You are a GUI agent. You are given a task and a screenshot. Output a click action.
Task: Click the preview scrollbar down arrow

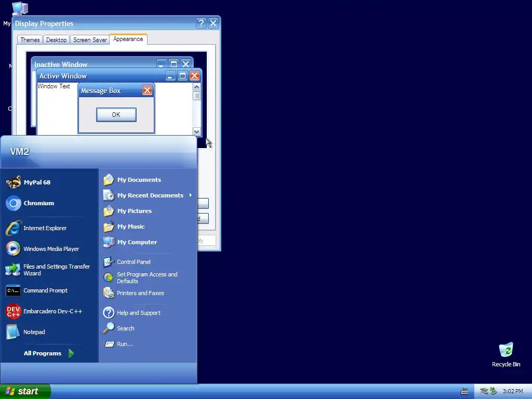(x=196, y=131)
